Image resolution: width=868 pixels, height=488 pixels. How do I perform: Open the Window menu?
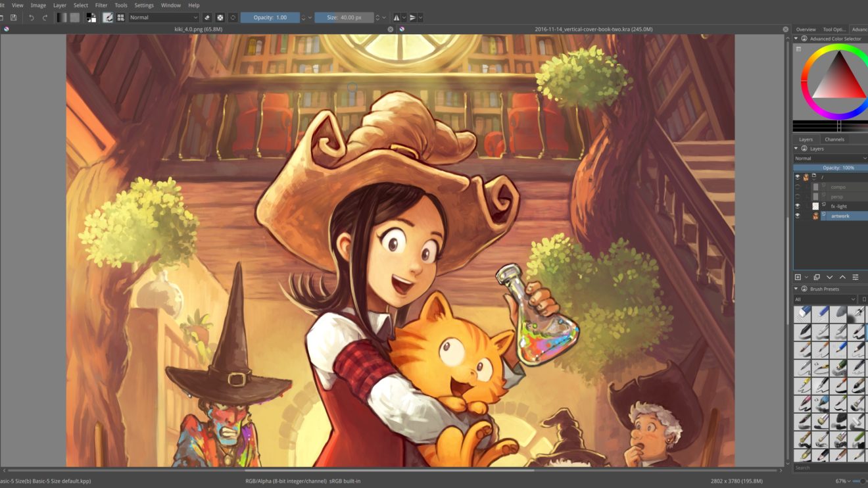click(x=171, y=5)
